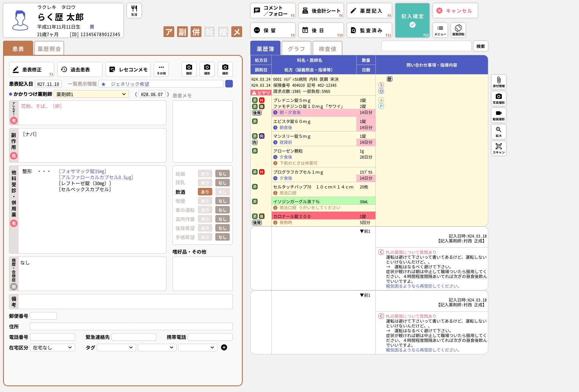Open かかりつけ薬剤師 dropdown showing 薬剤師1
This screenshot has width=579, height=392.
[91, 94]
